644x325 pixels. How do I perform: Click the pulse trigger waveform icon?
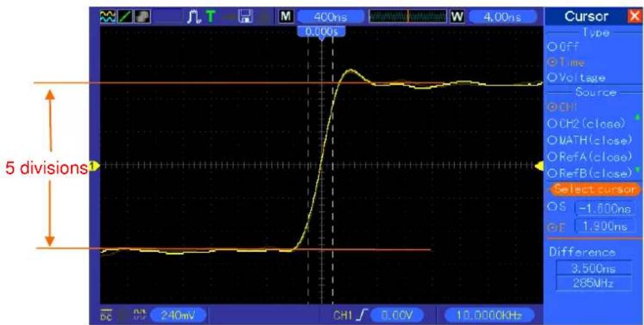[193, 16]
